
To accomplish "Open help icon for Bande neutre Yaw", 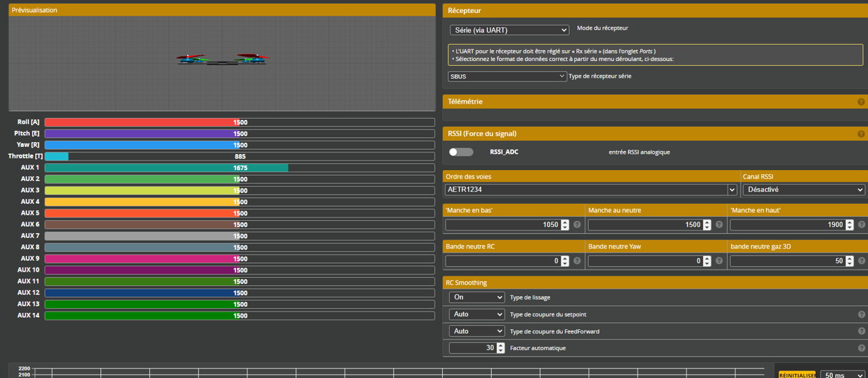I will pyautogui.click(x=719, y=261).
